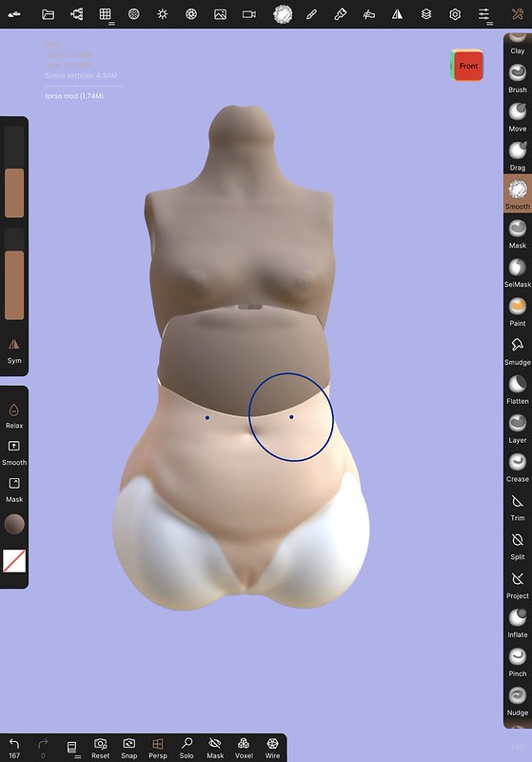Open the Scene hierarchy menu
This screenshot has width=532, height=762.
coord(77,14)
